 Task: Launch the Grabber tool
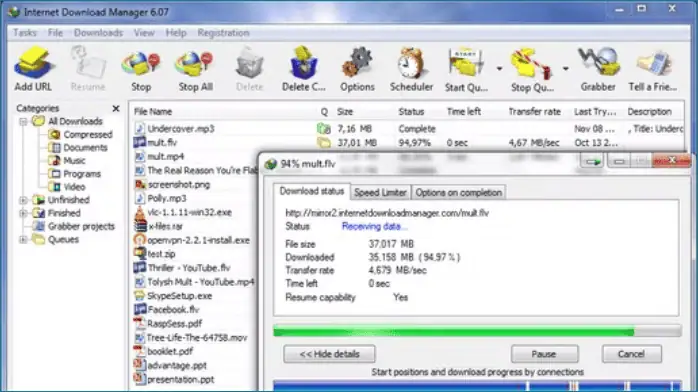pyautogui.click(x=598, y=69)
